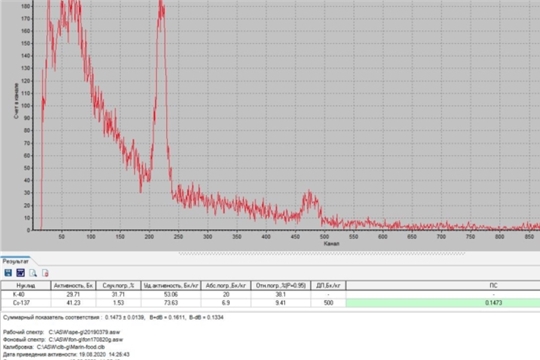The image size is (540, 360).
Task: Click the relative error value 9.41
Action: pyautogui.click(x=281, y=303)
